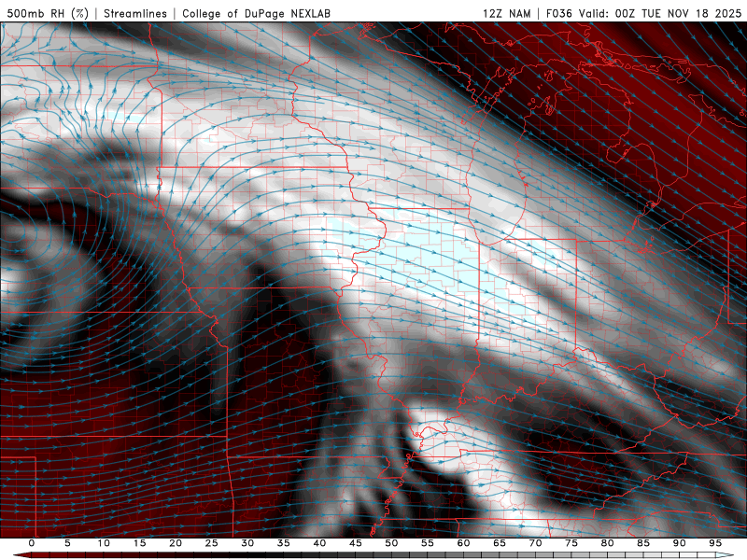
Task: Click the "70" colorbar scale label
Action: pyautogui.click(x=535, y=543)
